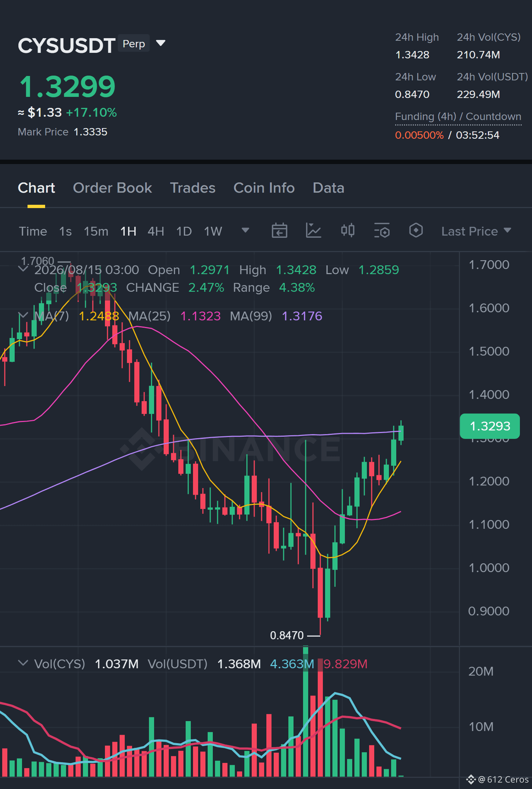Click the volume MA value 4.363M
The width and height of the screenshot is (532, 789).
click(292, 664)
